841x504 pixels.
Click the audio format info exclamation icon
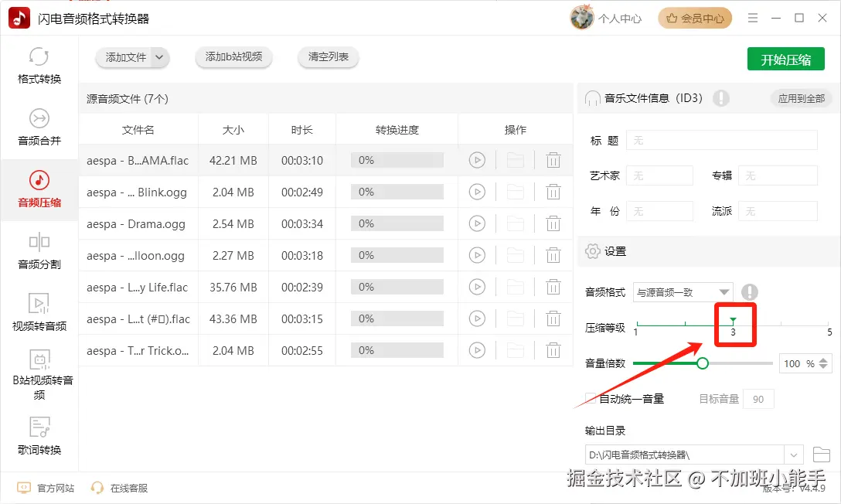(x=749, y=291)
